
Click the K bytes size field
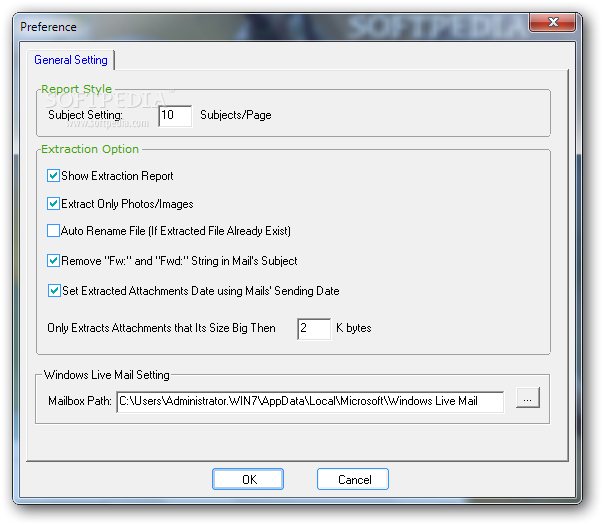point(314,328)
